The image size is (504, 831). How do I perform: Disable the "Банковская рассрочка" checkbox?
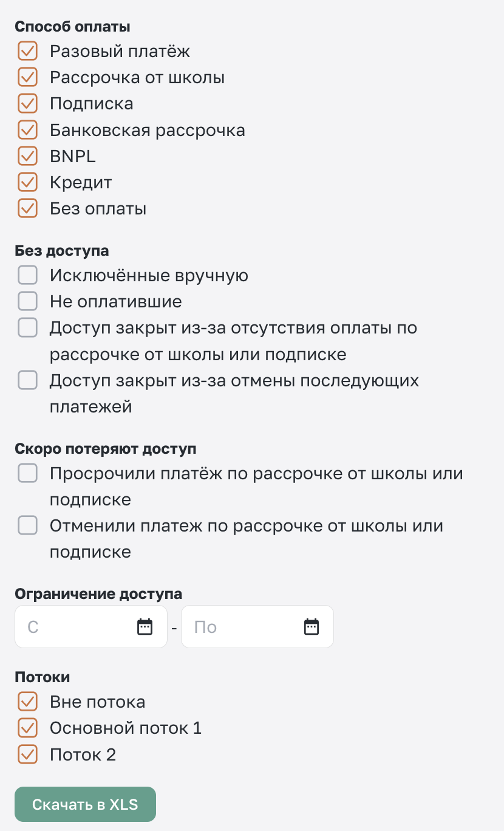click(x=28, y=130)
